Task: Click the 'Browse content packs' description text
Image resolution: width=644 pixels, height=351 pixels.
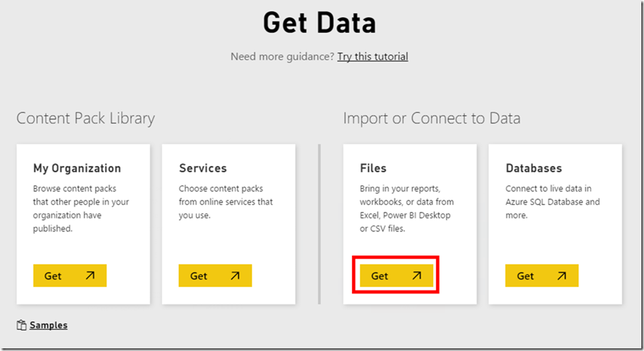Action: coord(81,208)
